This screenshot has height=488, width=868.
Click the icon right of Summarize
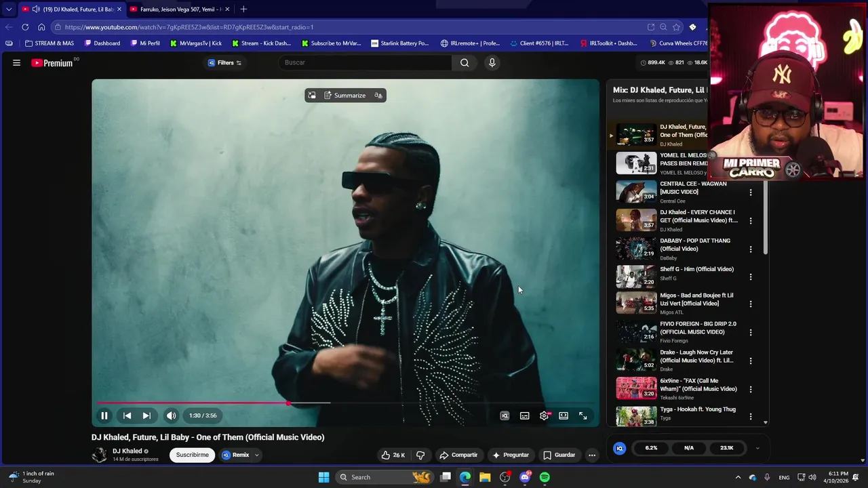coord(378,96)
